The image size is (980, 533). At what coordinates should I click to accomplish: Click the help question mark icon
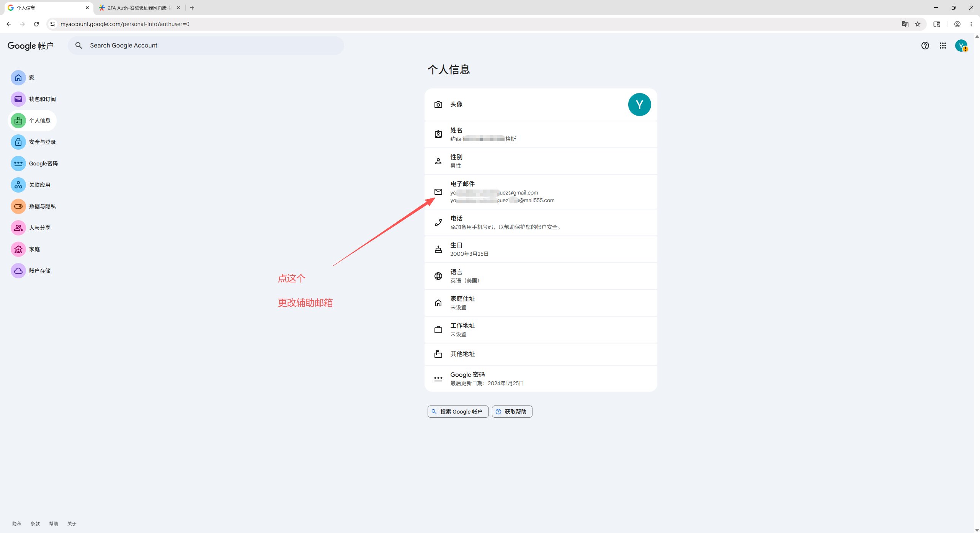click(x=925, y=46)
